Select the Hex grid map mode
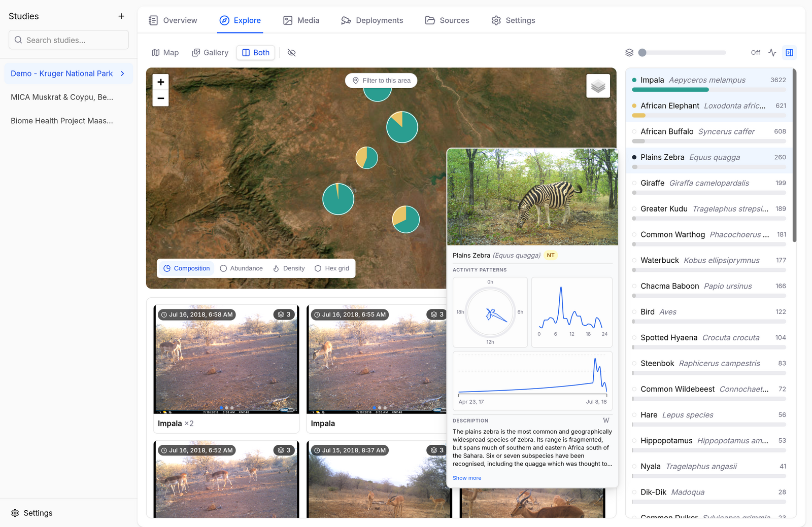The width and height of the screenshot is (812, 527). click(x=332, y=268)
